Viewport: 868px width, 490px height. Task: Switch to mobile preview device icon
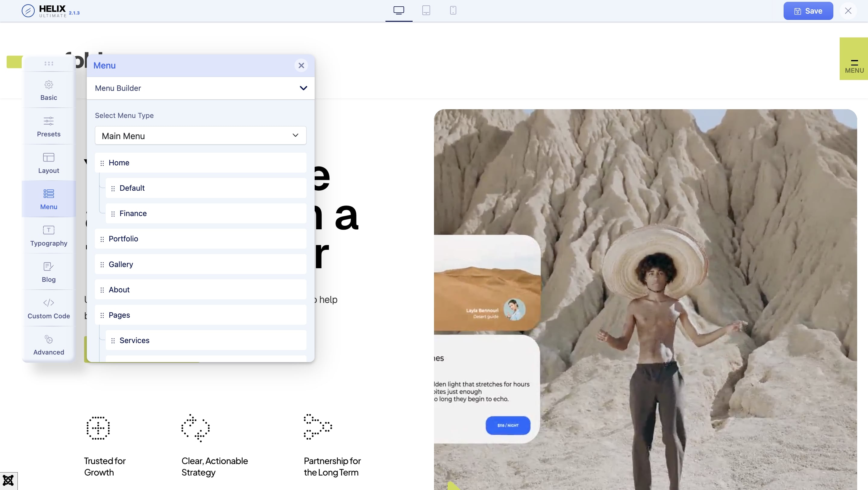[x=453, y=11]
